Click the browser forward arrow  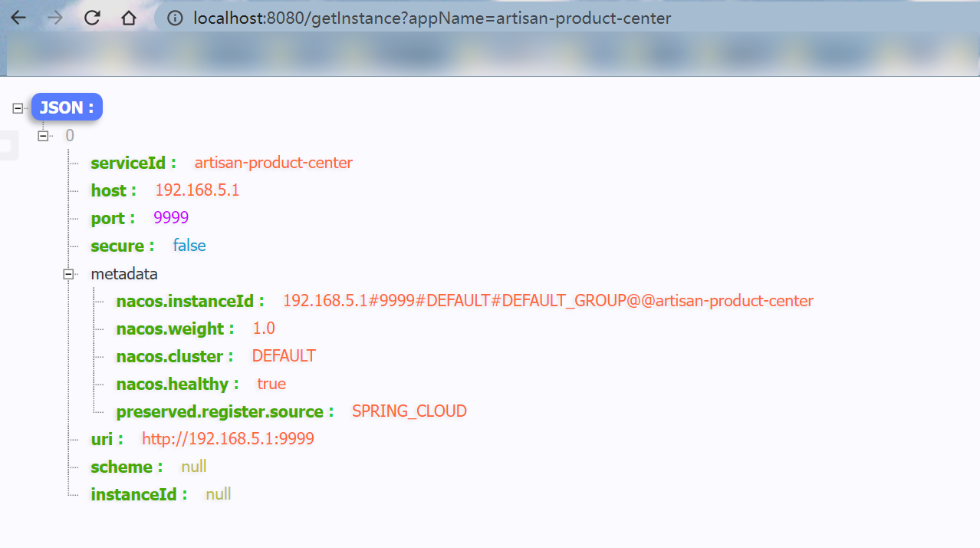point(54,18)
